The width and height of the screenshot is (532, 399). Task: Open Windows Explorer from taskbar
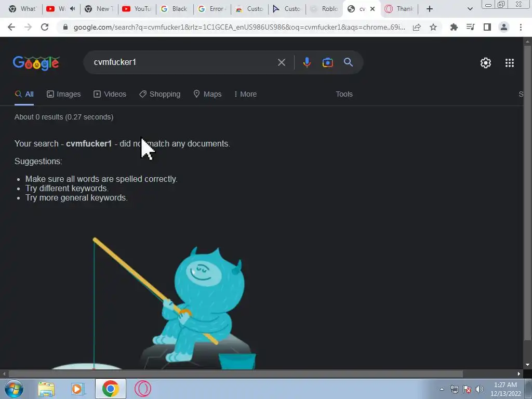46,389
